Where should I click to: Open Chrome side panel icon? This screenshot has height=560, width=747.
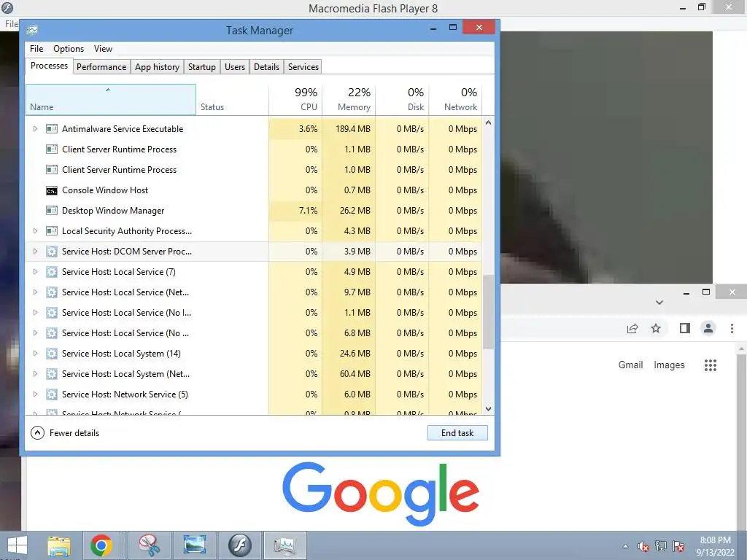684,328
